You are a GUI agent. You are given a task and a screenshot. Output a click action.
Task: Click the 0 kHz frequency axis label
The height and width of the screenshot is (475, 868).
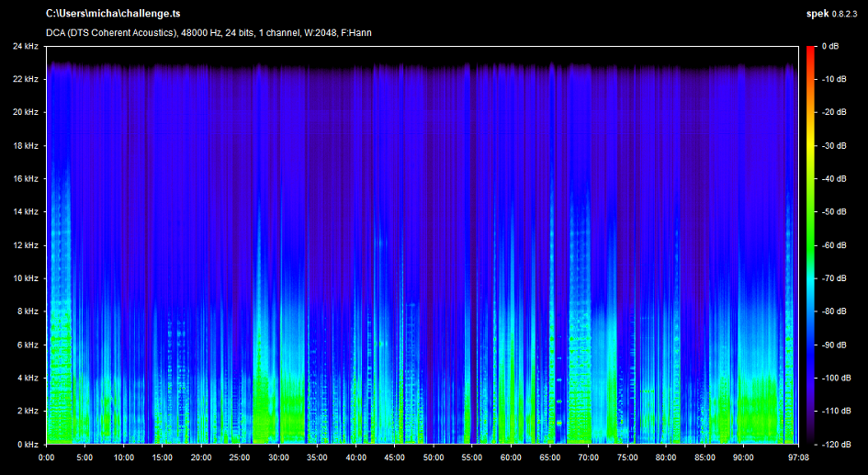coord(28,444)
